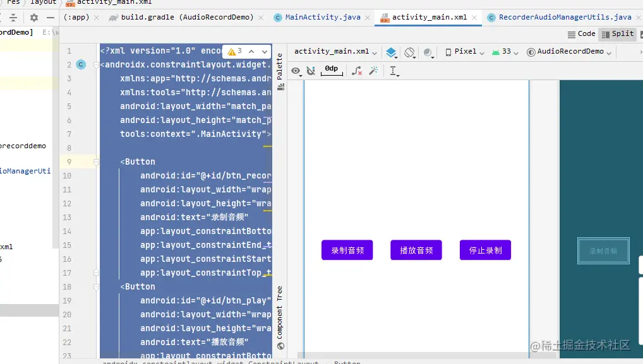Open guidelines and helpers menu

(394, 71)
